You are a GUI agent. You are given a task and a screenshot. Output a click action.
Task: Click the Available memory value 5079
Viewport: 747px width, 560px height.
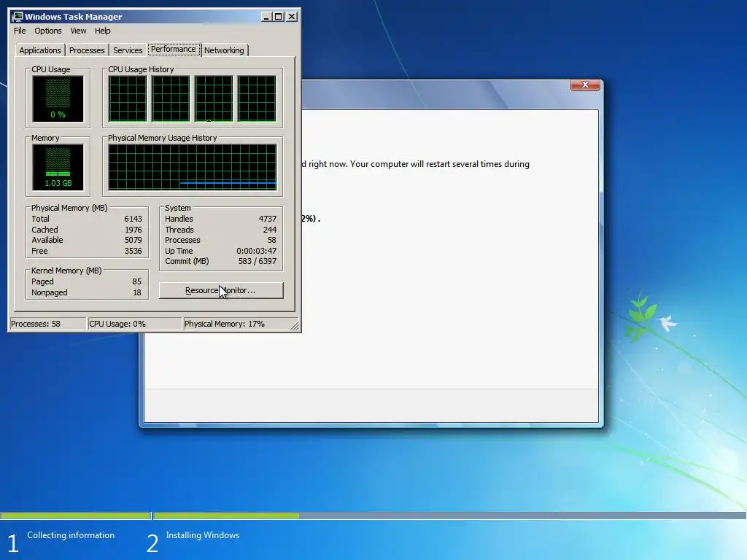133,240
